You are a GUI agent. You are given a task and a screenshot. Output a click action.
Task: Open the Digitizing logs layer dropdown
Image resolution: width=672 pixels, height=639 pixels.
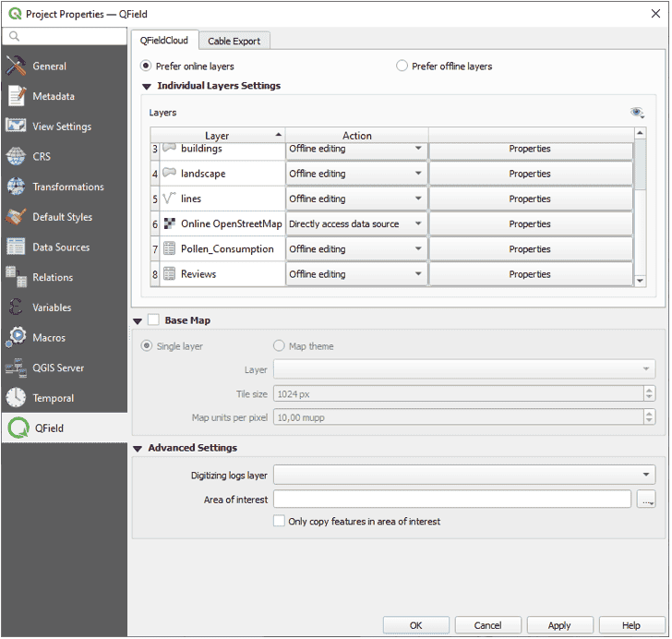point(464,475)
